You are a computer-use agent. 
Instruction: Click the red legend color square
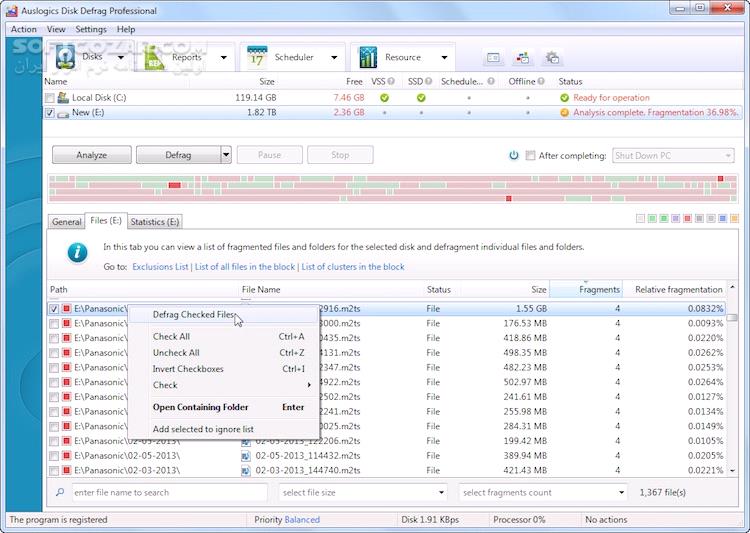pos(687,219)
